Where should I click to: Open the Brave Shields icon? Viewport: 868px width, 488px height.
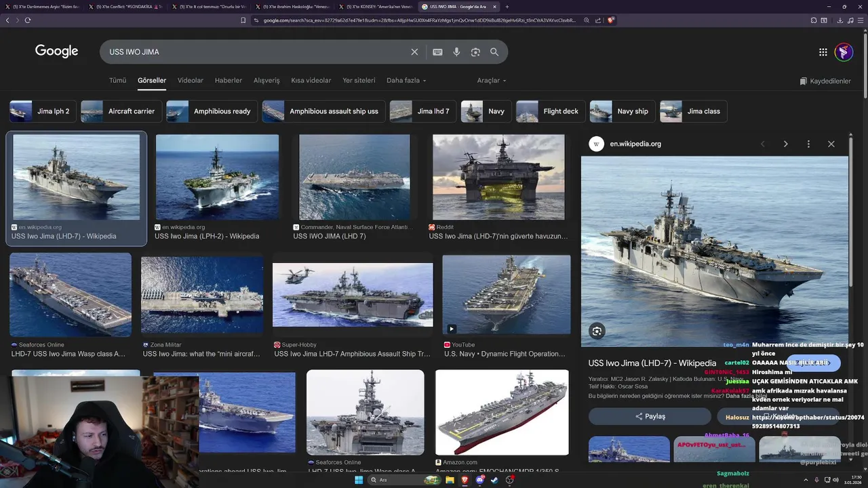[610, 20]
